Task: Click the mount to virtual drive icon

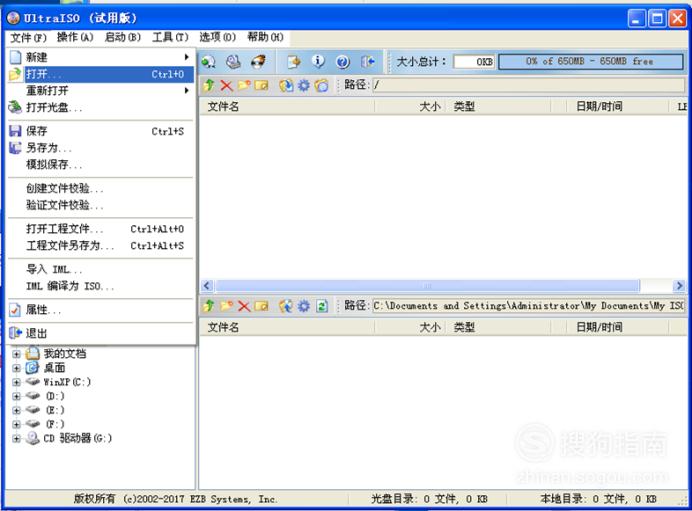Action: tap(233, 61)
